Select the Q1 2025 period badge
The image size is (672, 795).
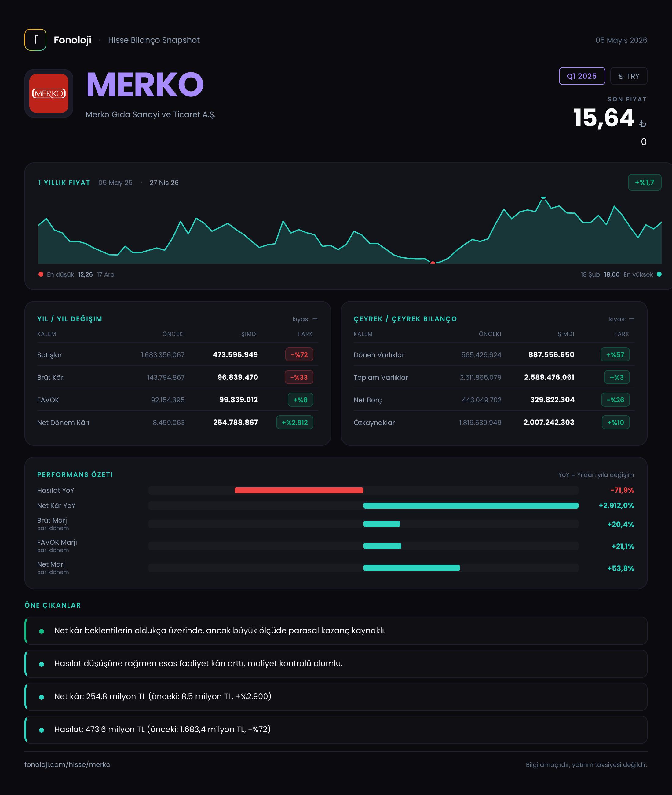coord(582,76)
